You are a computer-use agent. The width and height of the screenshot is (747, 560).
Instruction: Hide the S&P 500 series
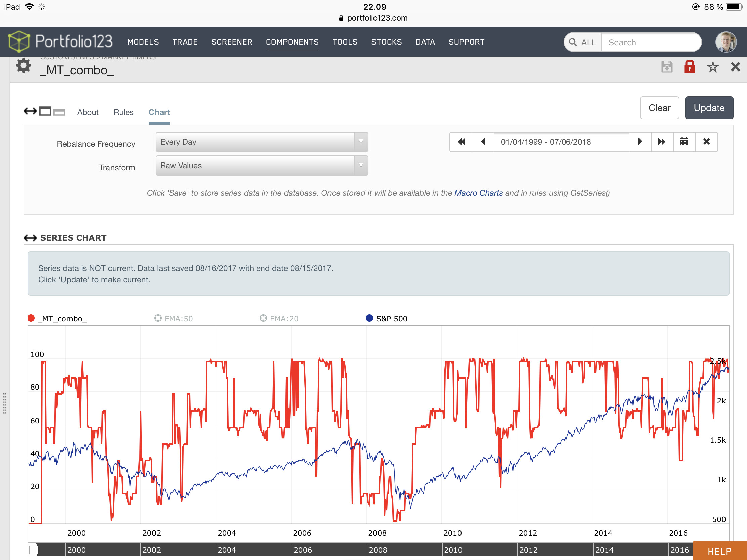(387, 318)
